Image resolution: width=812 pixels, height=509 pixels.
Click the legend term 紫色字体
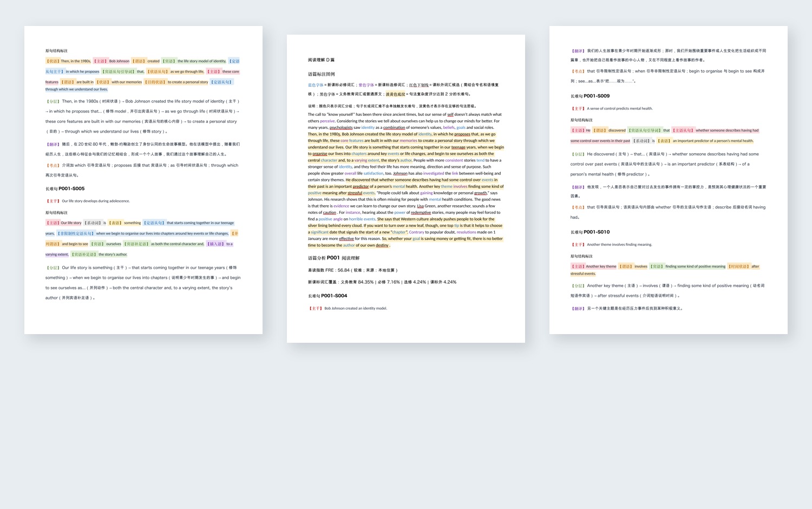pos(366,85)
